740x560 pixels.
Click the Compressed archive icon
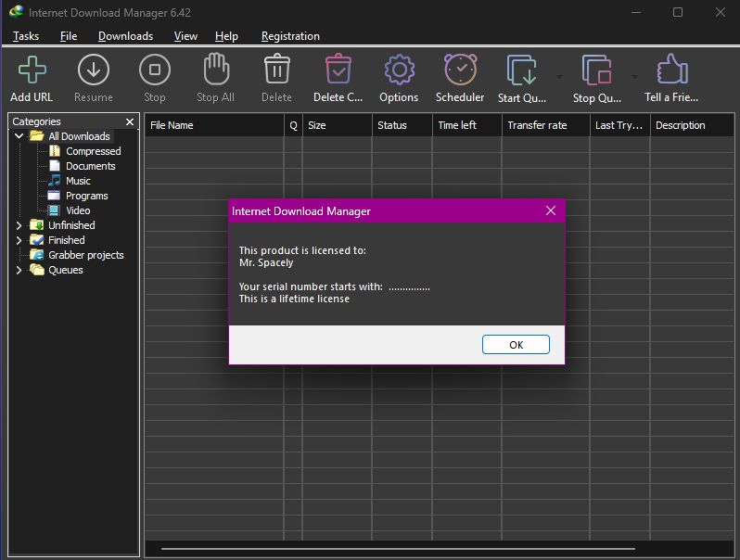point(55,151)
